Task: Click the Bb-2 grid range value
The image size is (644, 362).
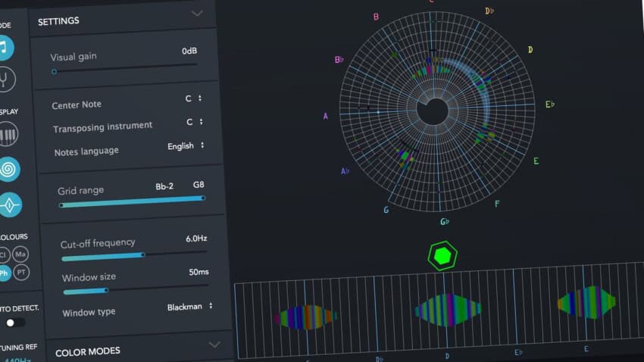Action: (x=164, y=186)
